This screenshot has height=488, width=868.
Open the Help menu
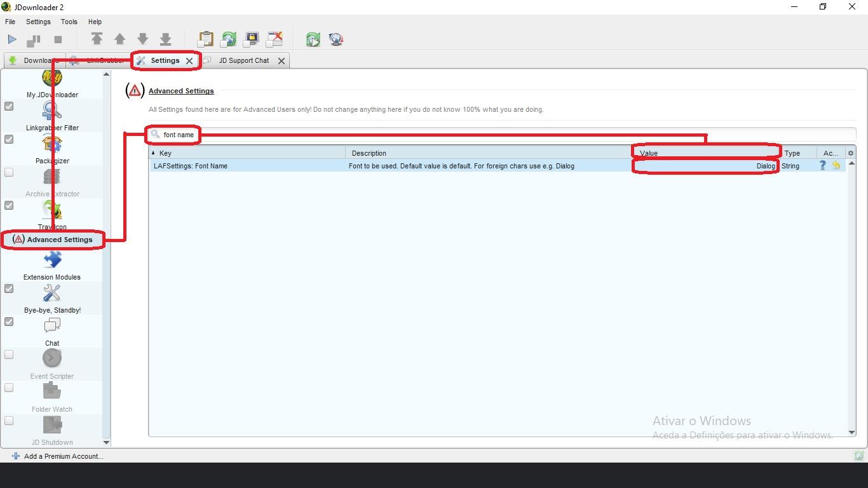click(95, 22)
